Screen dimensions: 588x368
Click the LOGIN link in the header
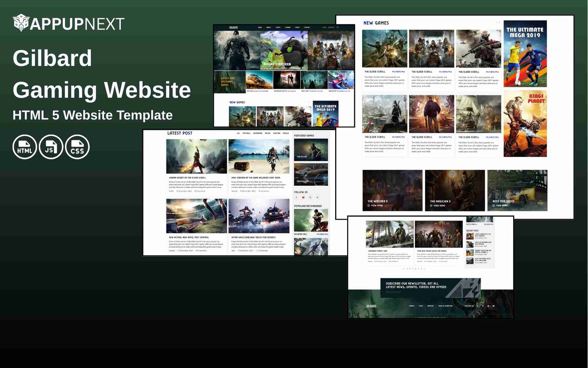pos(323,27)
